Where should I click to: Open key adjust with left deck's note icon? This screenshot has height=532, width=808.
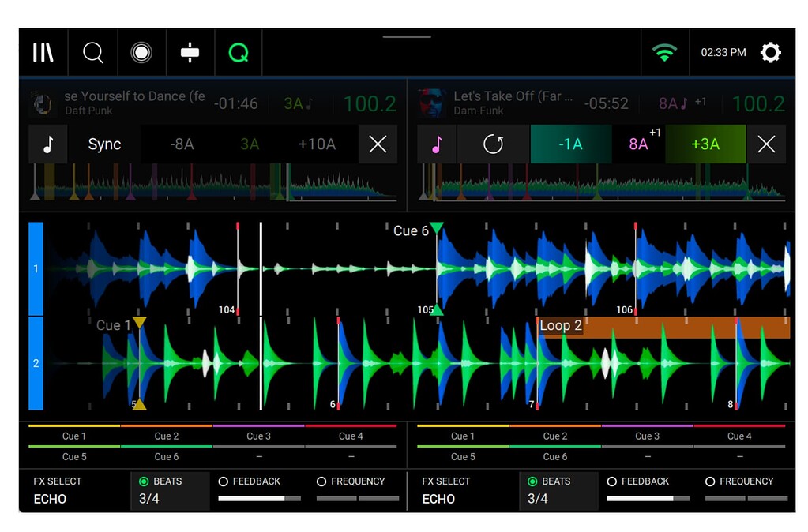[47, 144]
